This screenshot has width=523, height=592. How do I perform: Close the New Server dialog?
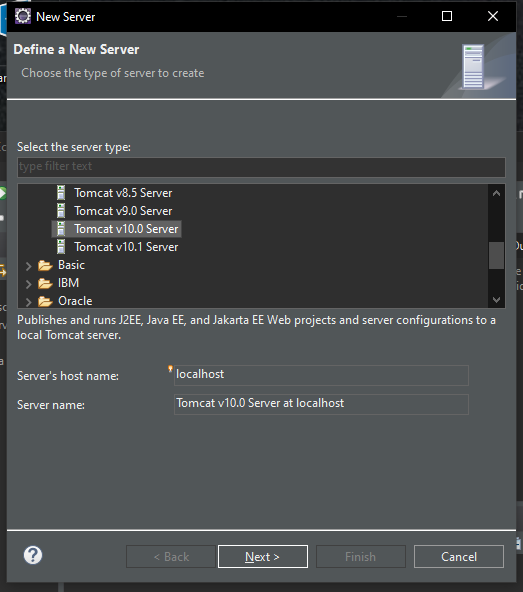click(x=493, y=16)
